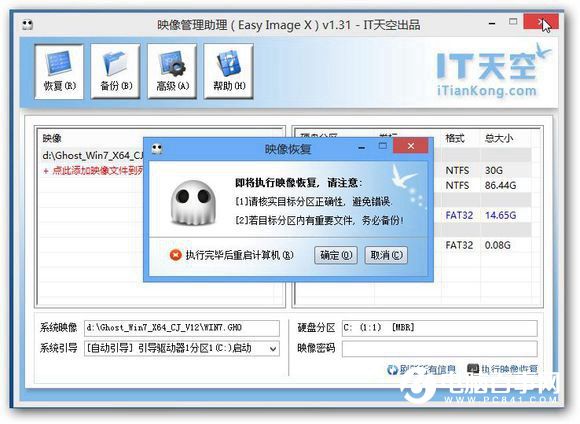Click the 执行映像恢复 execute button
Viewport: 580px width, 424px height.
[x=502, y=369]
